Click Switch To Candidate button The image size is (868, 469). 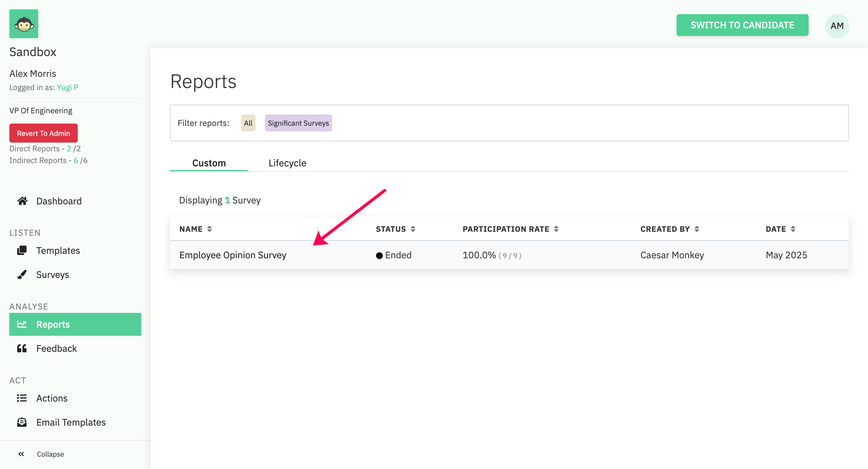click(742, 25)
